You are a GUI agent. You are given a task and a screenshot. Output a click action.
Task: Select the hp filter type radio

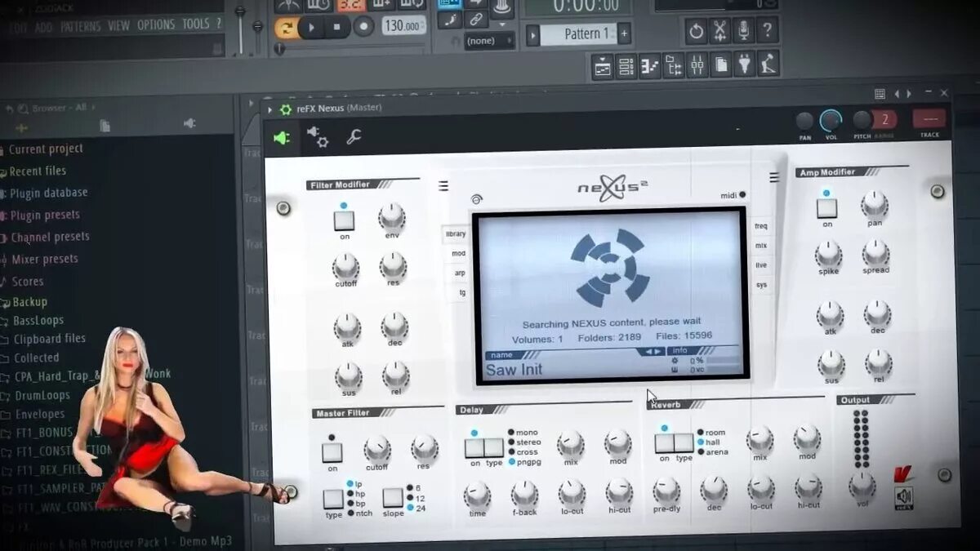tap(350, 493)
